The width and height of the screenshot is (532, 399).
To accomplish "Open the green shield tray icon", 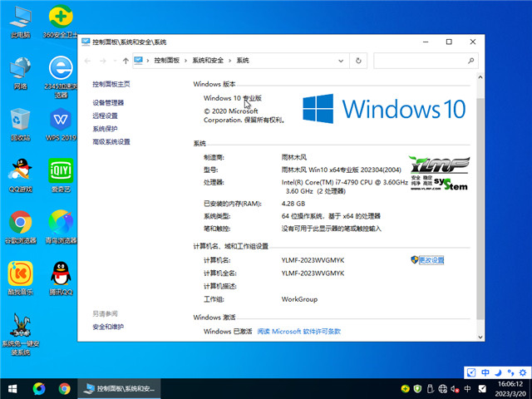I will (x=417, y=389).
